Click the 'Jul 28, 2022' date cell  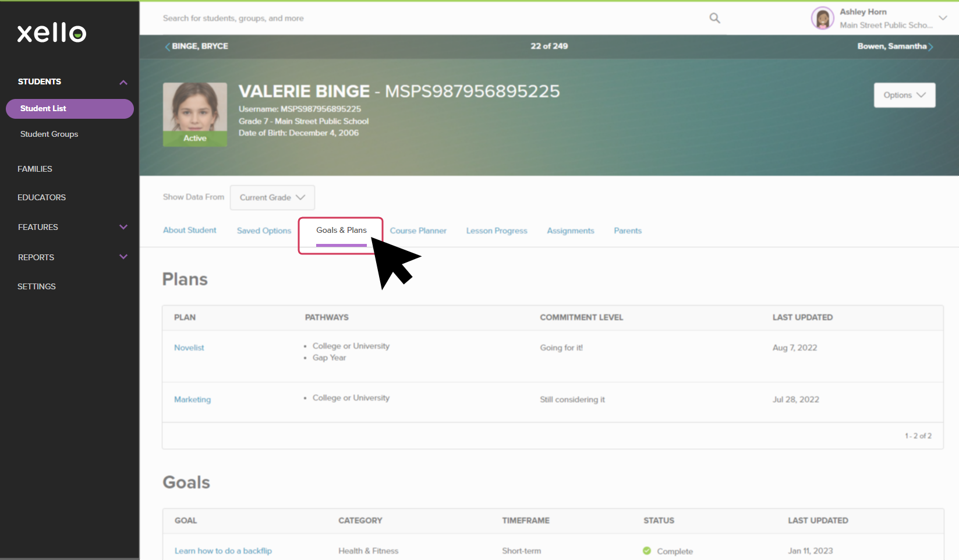pos(796,399)
